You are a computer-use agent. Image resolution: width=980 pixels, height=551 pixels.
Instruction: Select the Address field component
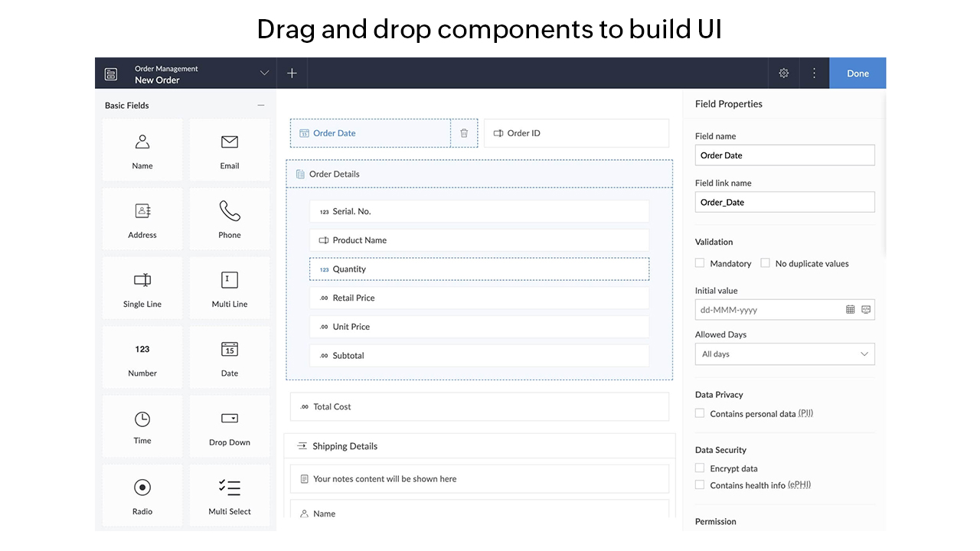142,219
